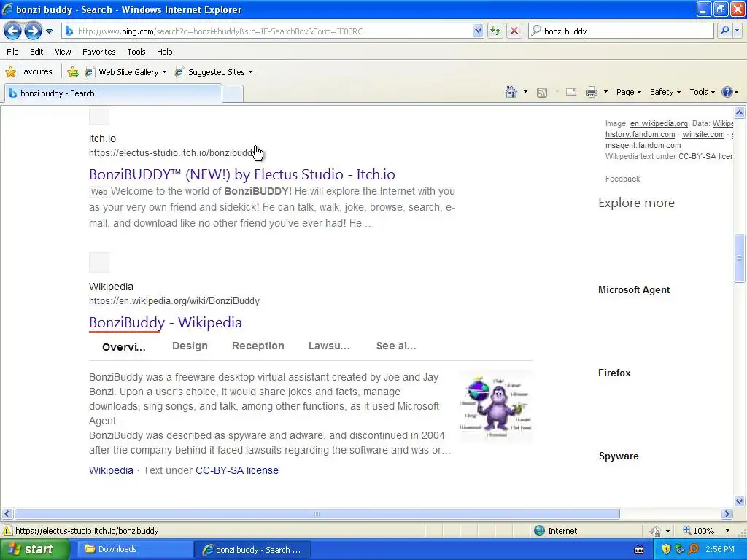Image resolution: width=747 pixels, height=560 pixels.
Task: Click Microsoft Agent under Explore more
Action: tap(634, 290)
